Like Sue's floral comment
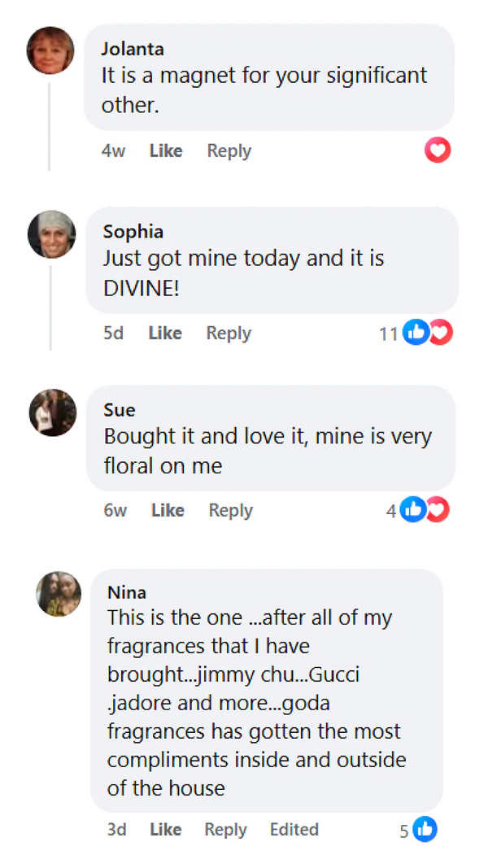 (x=168, y=510)
